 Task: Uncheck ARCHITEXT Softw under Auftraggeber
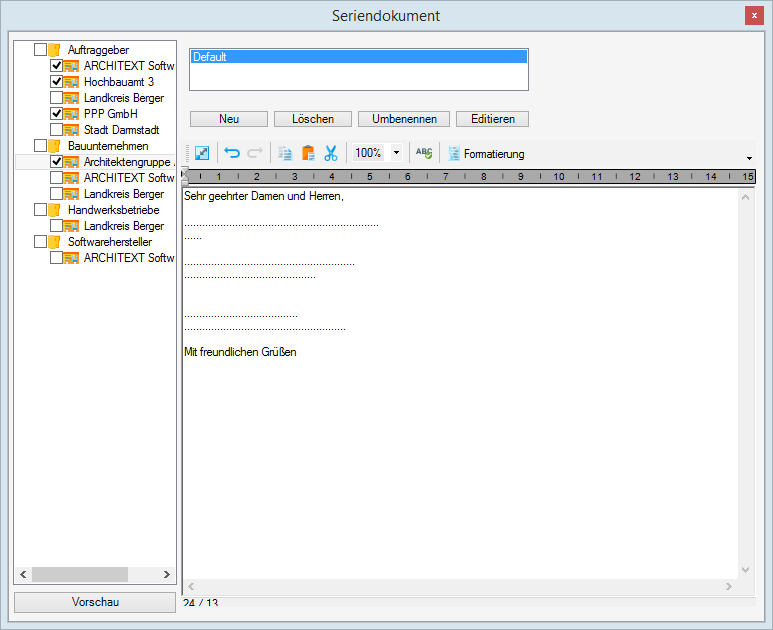point(57,65)
